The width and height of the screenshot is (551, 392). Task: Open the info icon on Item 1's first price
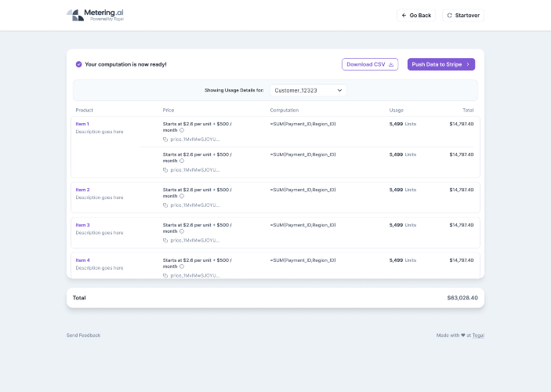182,130
